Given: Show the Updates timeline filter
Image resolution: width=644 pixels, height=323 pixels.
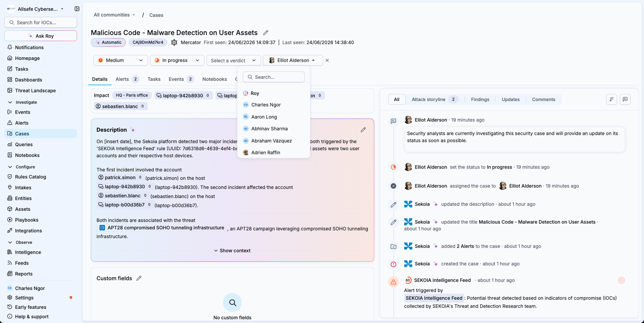Looking at the screenshot, I should point(510,99).
